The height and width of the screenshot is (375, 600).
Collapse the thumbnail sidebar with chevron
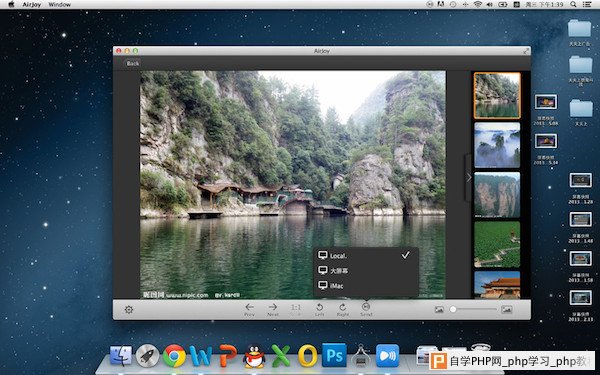pos(468,178)
